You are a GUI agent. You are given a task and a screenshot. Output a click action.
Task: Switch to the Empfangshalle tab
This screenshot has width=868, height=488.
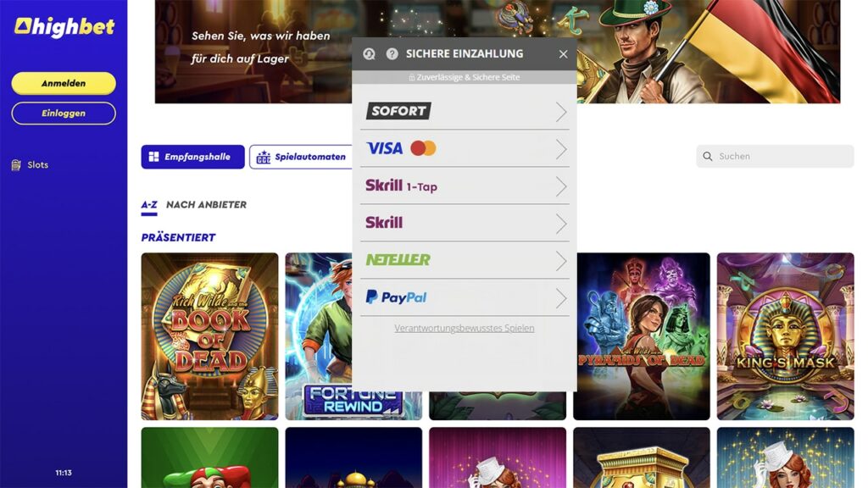[192, 157]
